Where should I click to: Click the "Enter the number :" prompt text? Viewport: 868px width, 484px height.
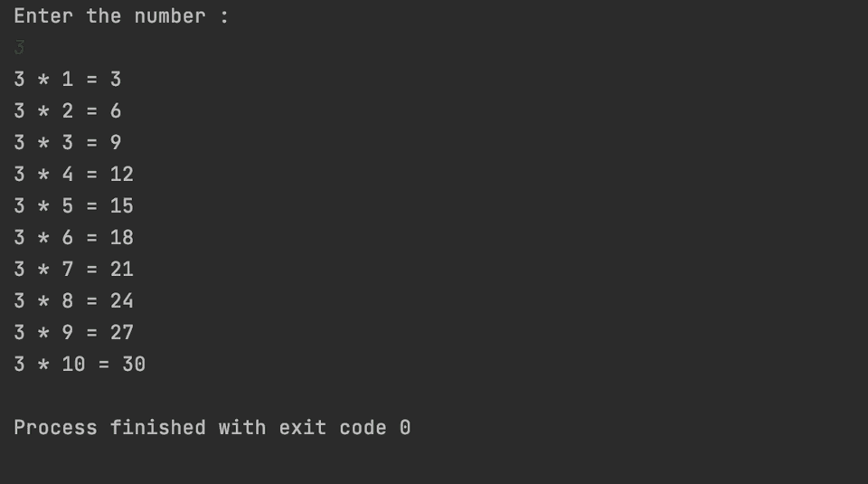coord(121,16)
